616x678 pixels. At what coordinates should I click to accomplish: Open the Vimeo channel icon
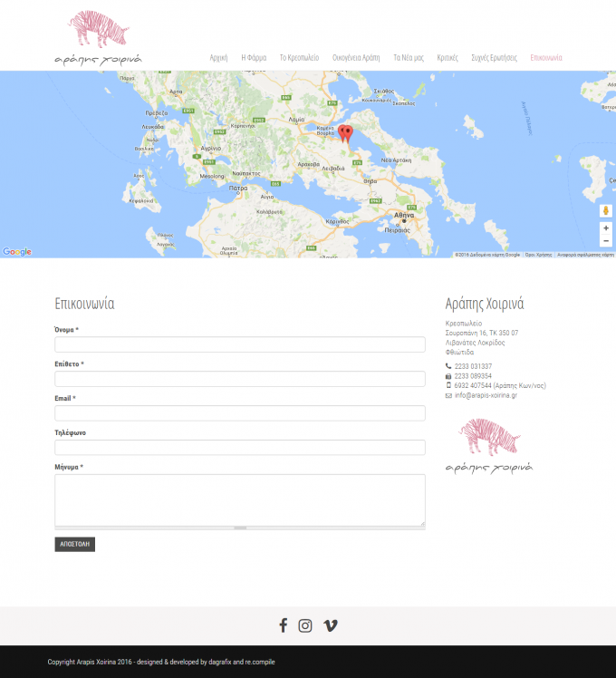(331, 625)
